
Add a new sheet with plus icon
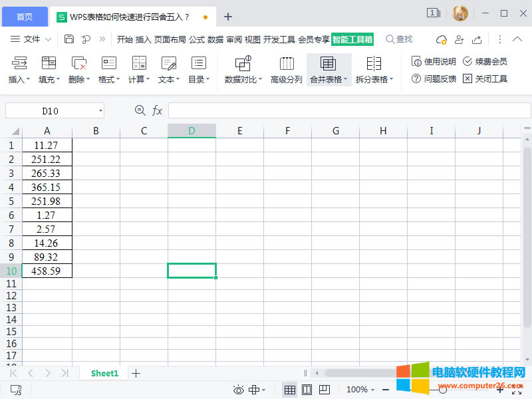coord(136,373)
